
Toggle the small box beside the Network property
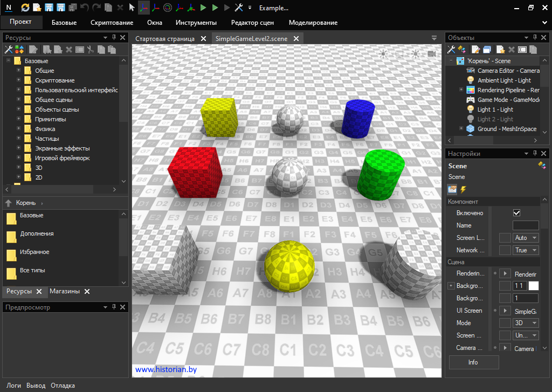[x=505, y=250]
